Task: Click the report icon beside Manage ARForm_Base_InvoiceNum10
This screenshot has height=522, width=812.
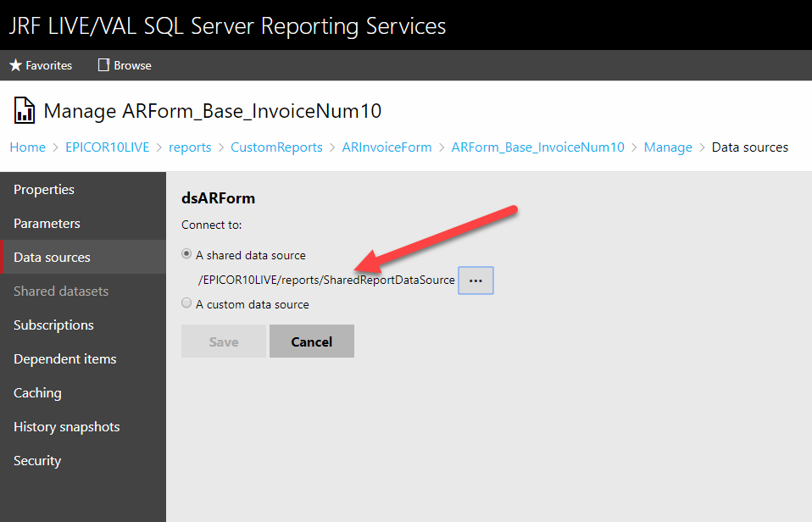Action: tap(24, 110)
